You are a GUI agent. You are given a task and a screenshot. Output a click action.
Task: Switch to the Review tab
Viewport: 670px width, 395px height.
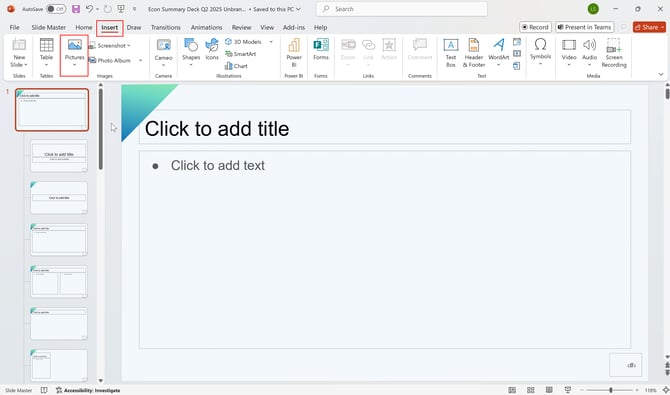coord(241,27)
